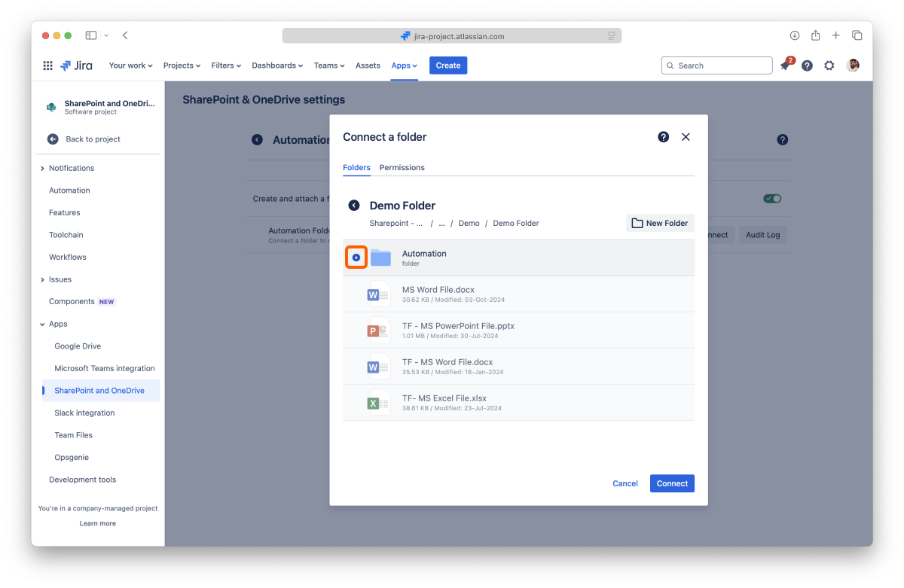
Task: Cancel the folder connection dialog
Action: [625, 483]
